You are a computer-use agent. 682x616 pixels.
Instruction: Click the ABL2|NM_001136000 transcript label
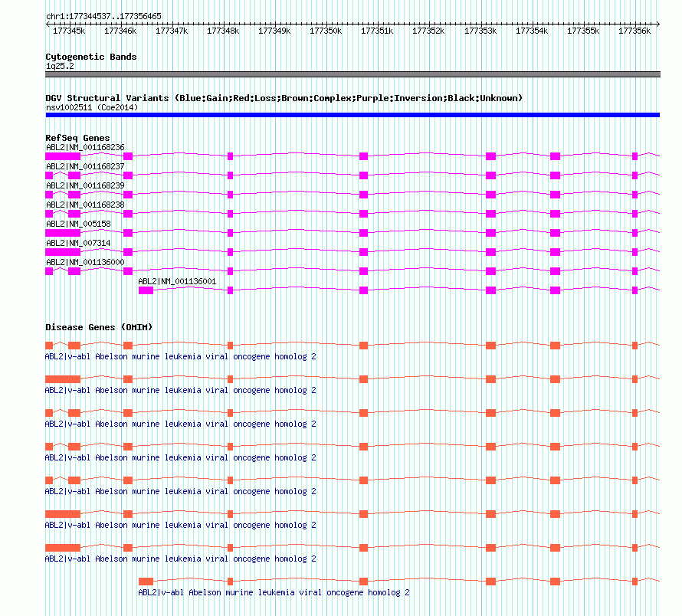(85, 262)
